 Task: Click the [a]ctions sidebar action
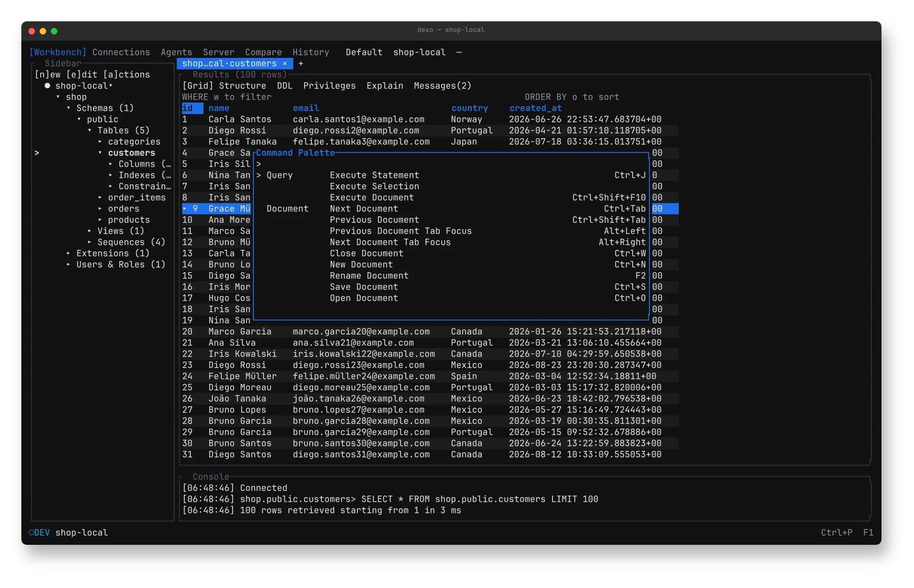(x=126, y=75)
